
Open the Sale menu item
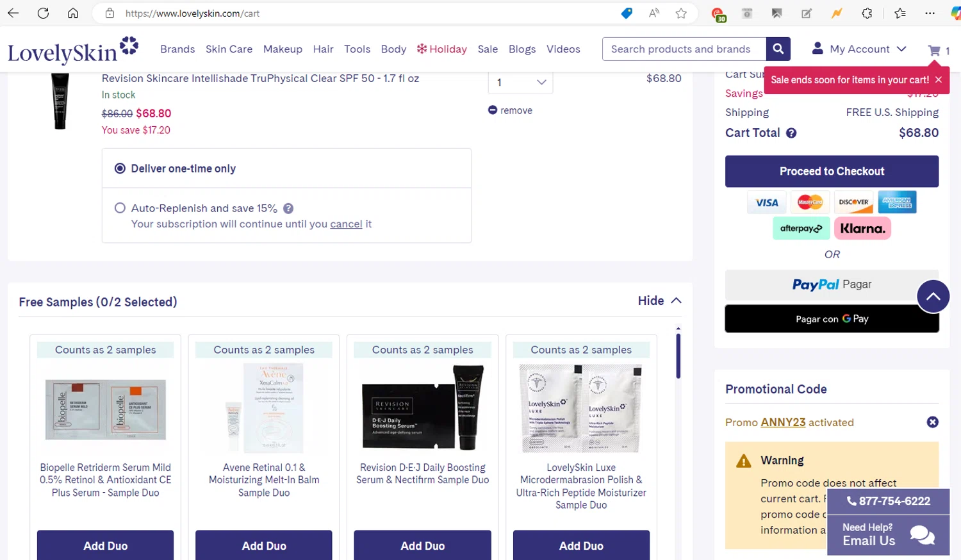488,49
